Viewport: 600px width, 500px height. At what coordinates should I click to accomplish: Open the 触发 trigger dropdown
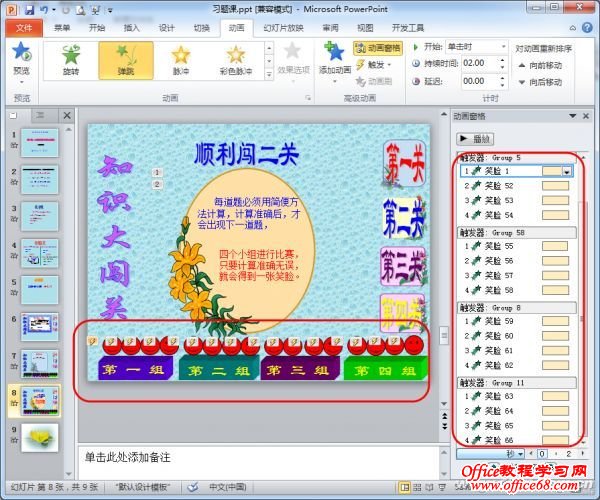pos(374,65)
